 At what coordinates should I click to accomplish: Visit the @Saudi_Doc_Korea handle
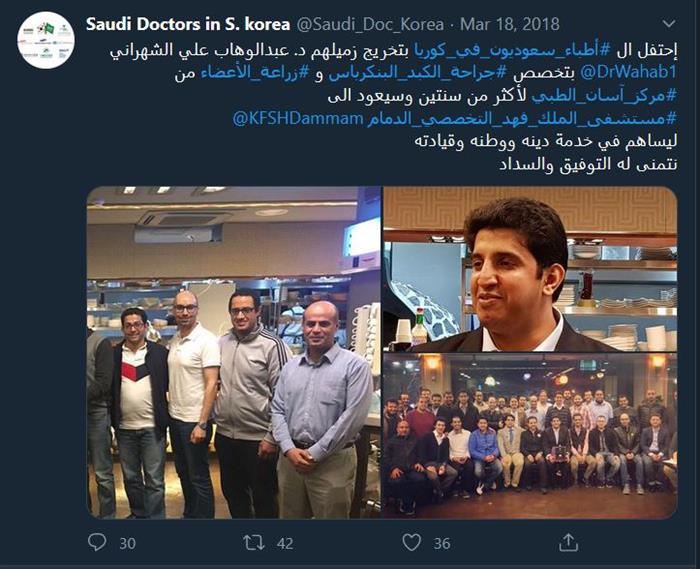(x=370, y=25)
